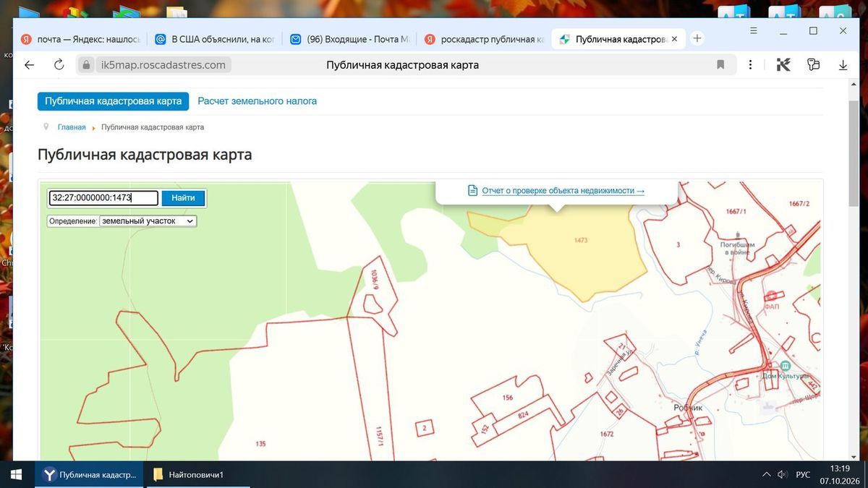The height and width of the screenshot is (488, 868).
Task: Open Расчет земельного налога section
Action: coord(258,101)
